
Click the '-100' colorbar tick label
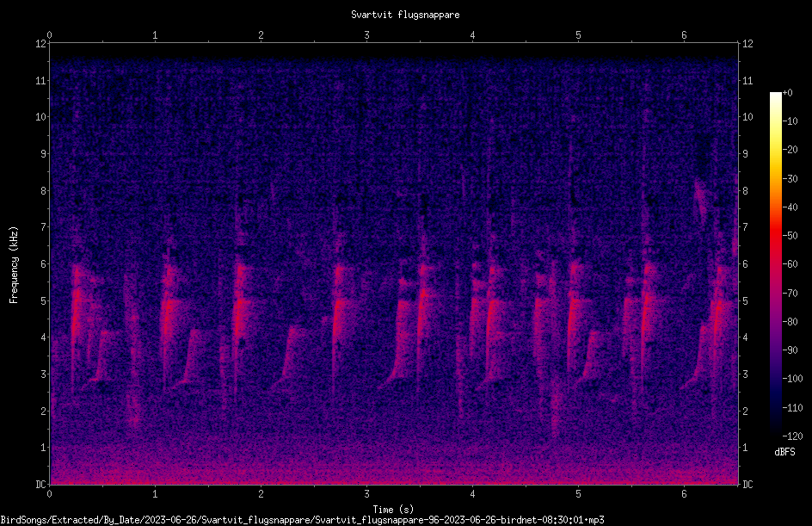pyautogui.click(x=792, y=379)
